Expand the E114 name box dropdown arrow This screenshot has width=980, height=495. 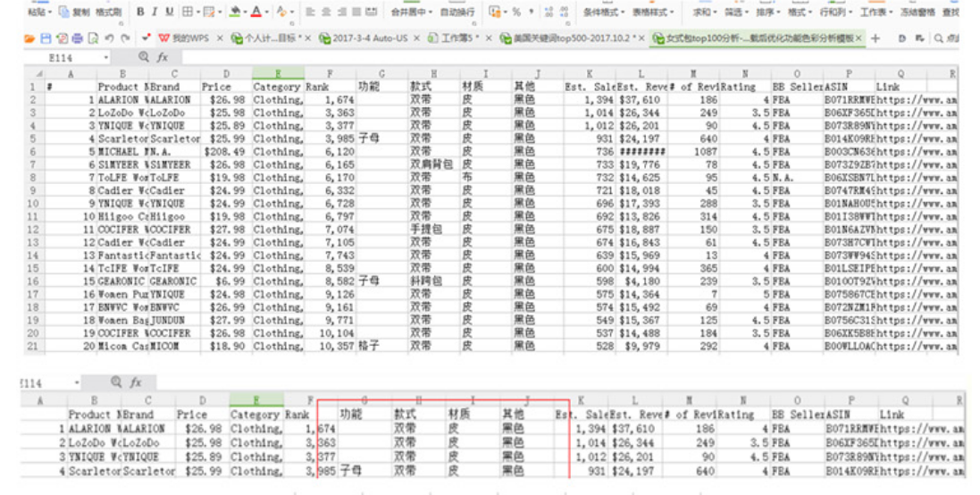click(105, 57)
